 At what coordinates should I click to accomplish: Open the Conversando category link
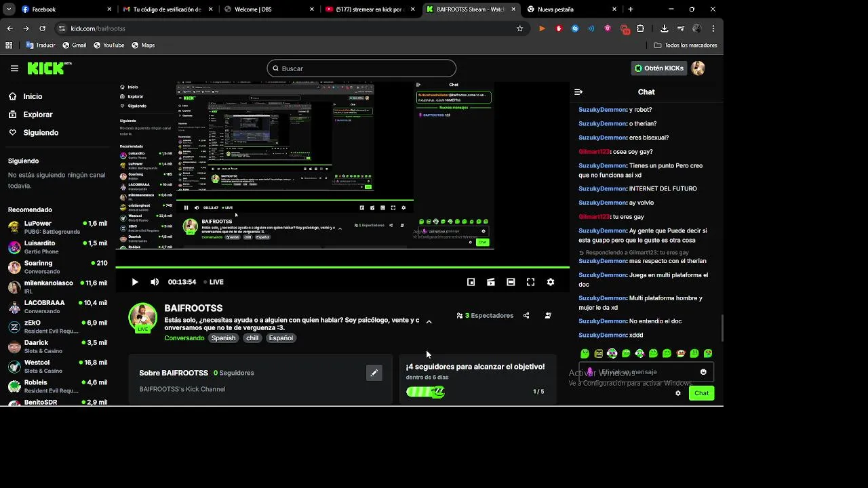tap(184, 338)
